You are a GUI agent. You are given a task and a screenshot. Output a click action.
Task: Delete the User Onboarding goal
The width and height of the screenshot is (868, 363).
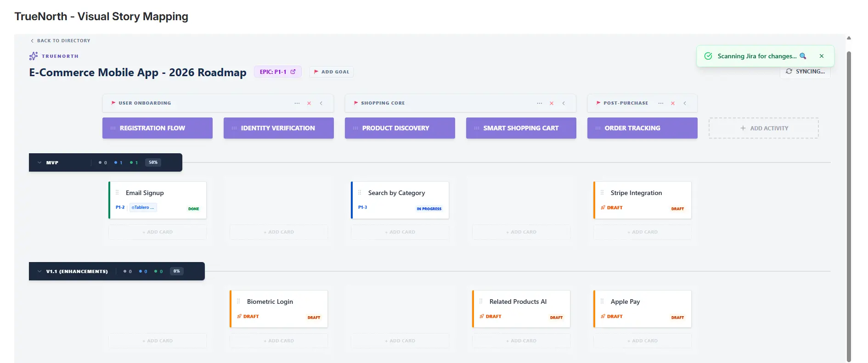coord(309,103)
